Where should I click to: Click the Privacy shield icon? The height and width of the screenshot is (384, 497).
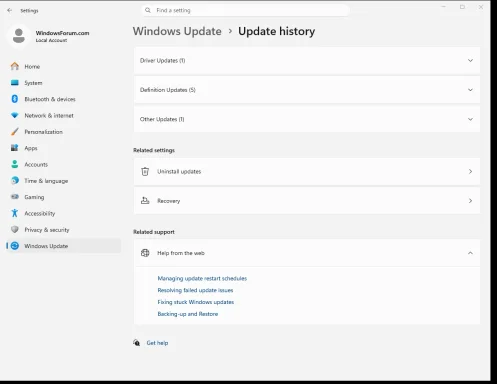tap(15, 229)
